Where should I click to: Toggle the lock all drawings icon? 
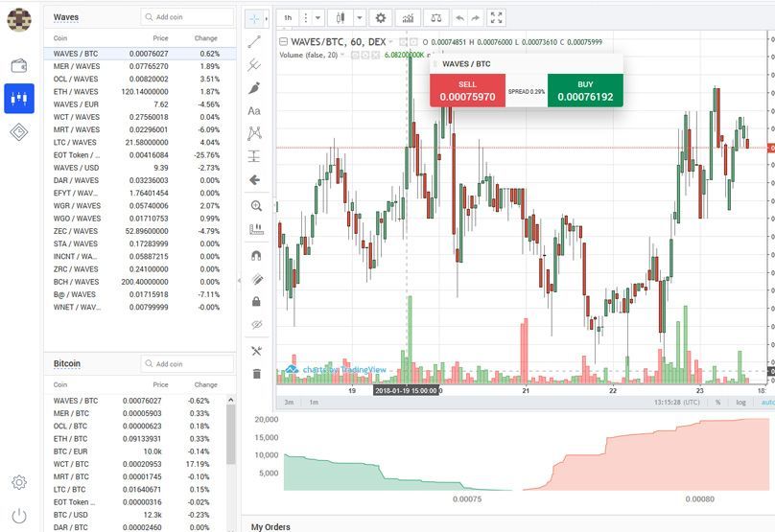[256, 301]
